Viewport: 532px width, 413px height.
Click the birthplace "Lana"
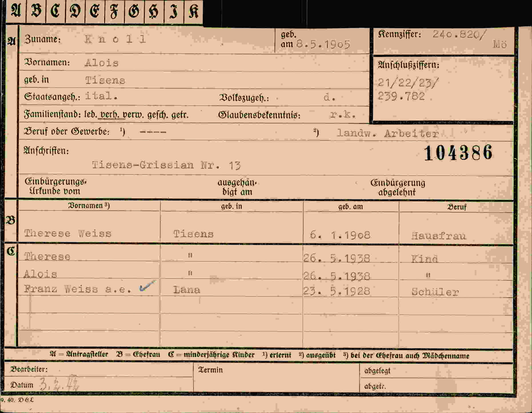coord(187,290)
